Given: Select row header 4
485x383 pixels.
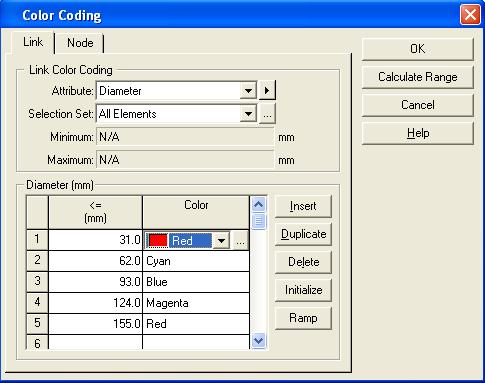Looking at the screenshot, I should [37, 303].
